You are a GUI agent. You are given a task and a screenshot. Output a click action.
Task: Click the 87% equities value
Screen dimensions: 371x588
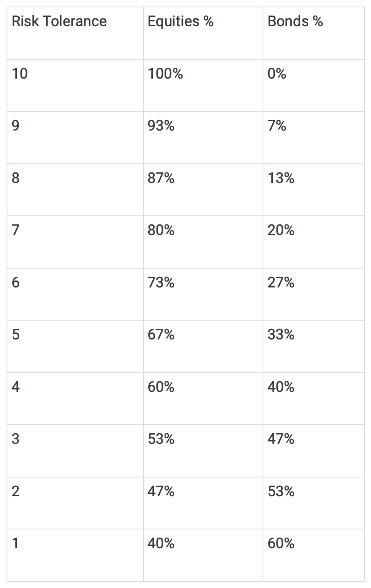[161, 179]
